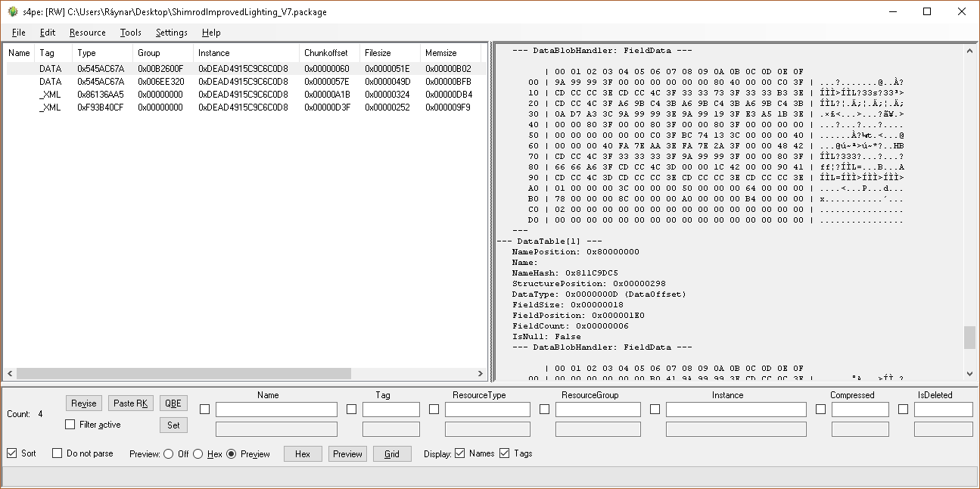This screenshot has width=980, height=489.
Task: Sort list by Name column header
Action: tap(20, 53)
